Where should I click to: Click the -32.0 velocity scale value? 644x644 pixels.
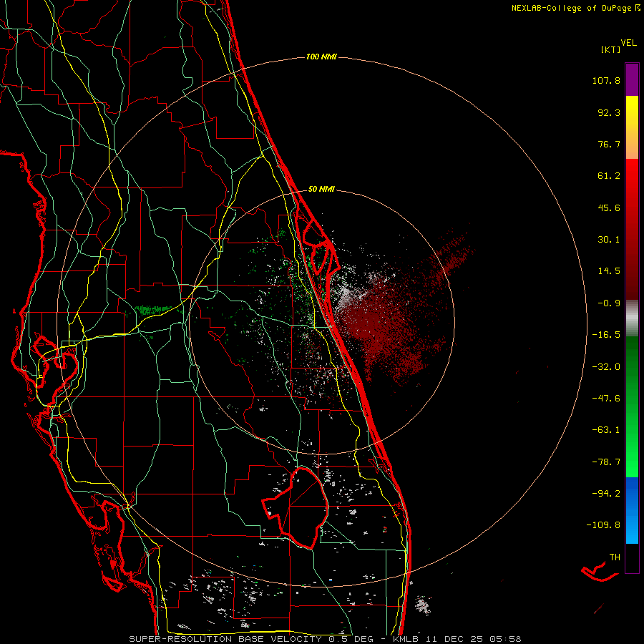point(606,367)
